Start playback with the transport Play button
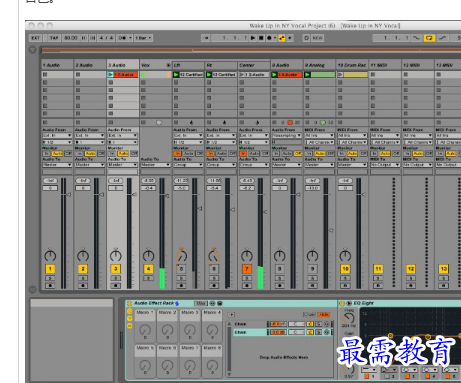461x383 pixels. coord(253,38)
